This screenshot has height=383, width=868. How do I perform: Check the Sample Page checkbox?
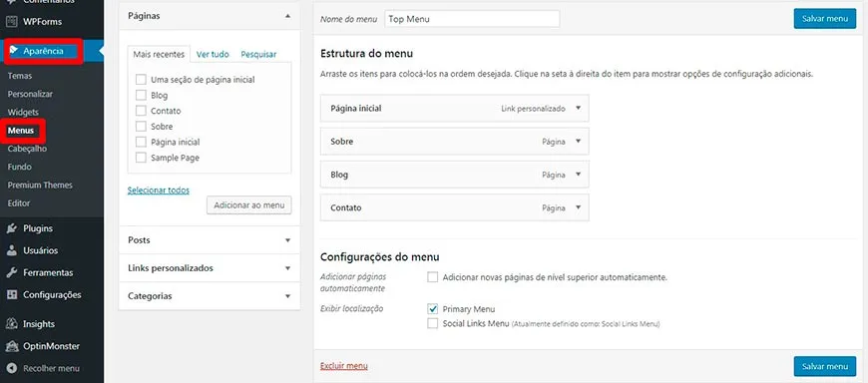pos(141,158)
